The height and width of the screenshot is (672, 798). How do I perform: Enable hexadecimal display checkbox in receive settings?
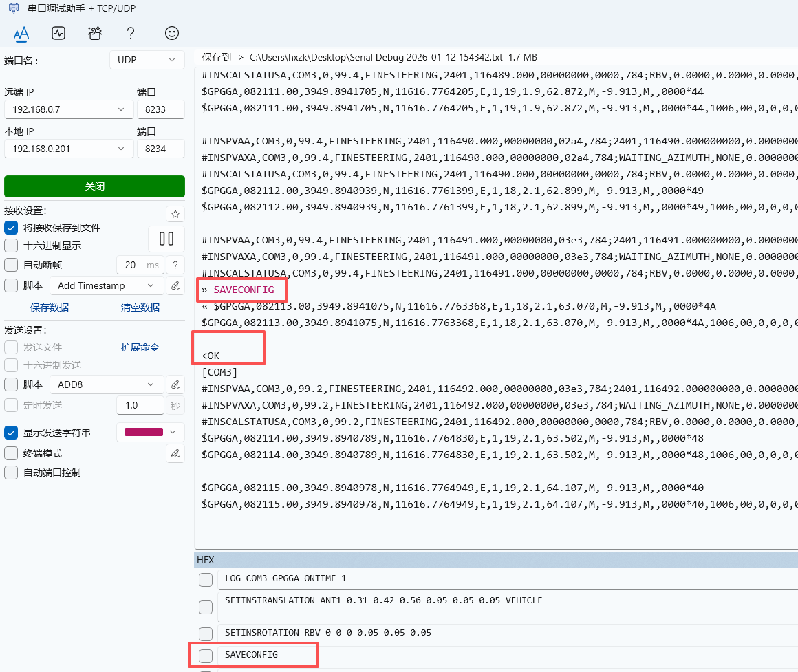click(x=11, y=246)
